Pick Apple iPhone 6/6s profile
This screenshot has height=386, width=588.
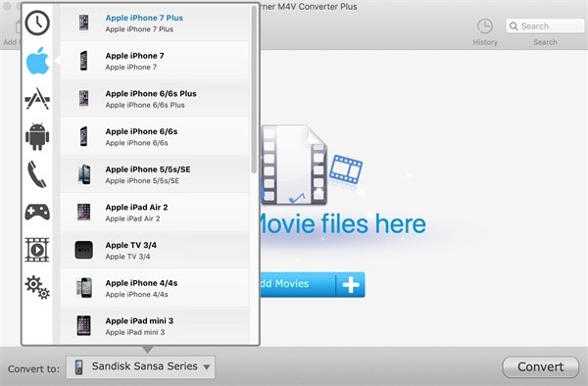coord(155,136)
